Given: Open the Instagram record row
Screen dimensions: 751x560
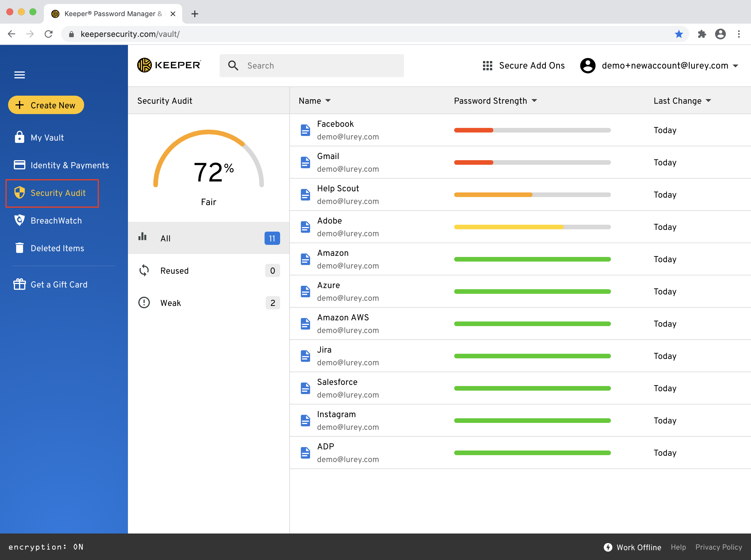Looking at the screenshot, I should [x=520, y=420].
